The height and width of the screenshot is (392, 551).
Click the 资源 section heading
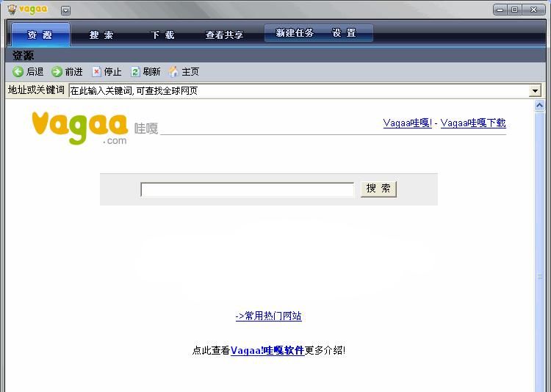[24, 56]
